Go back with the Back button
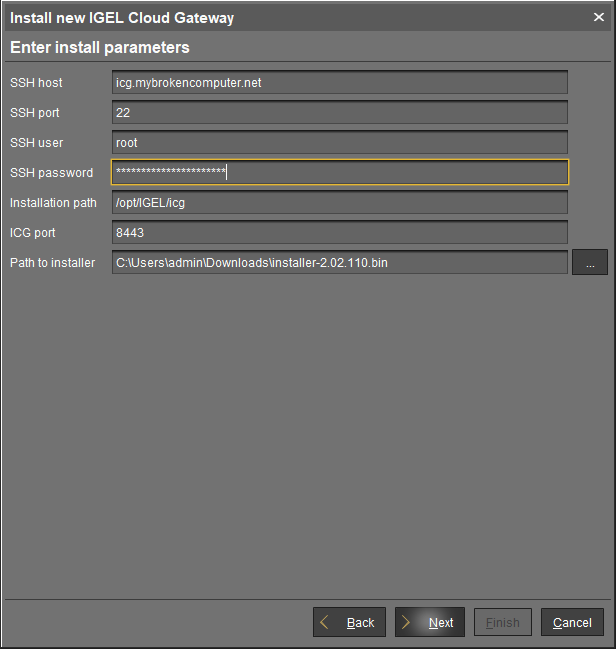 tap(349, 622)
